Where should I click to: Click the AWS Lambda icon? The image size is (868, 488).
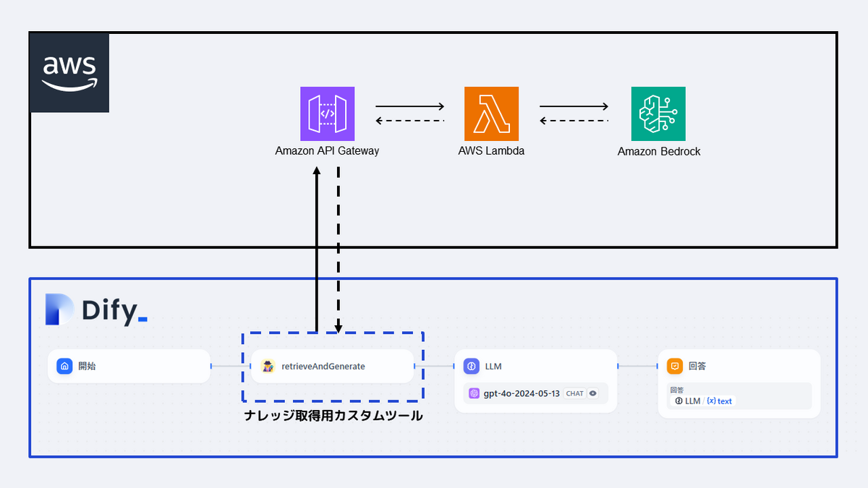tap(492, 114)
